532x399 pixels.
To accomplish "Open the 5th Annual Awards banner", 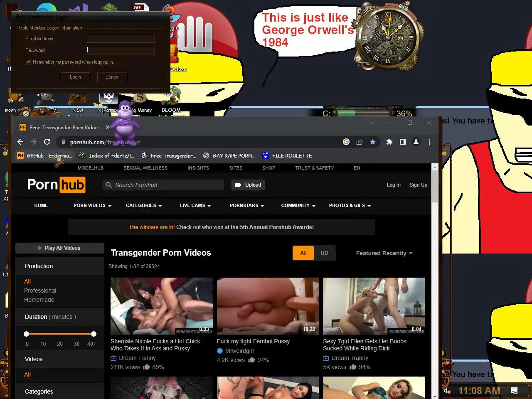I will point(221,227).
